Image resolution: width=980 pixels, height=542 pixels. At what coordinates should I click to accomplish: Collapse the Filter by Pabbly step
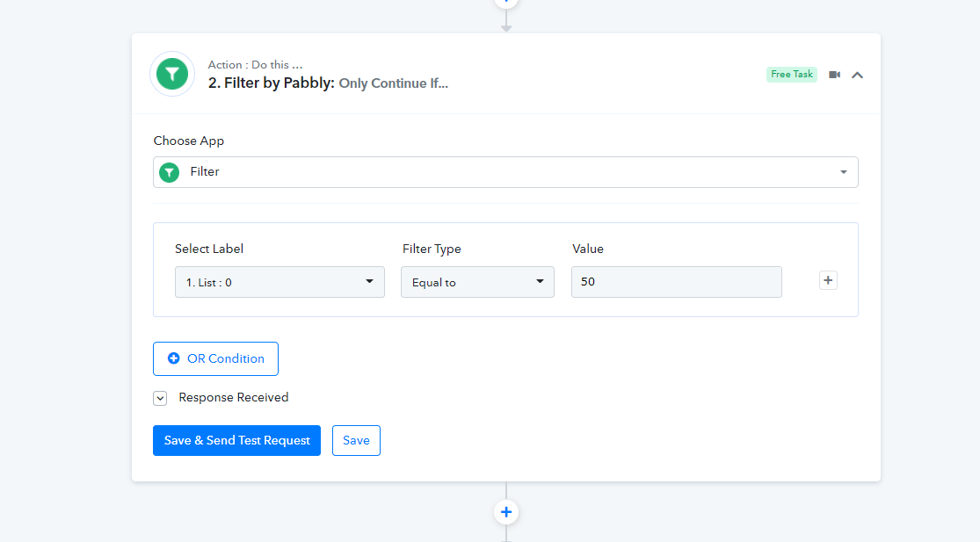(858, 75)
